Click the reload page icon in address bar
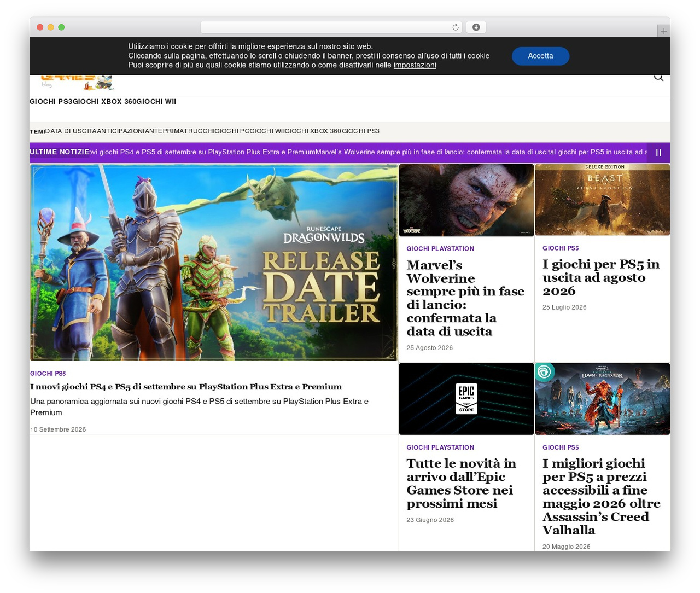700x593 pixels. 456,27
